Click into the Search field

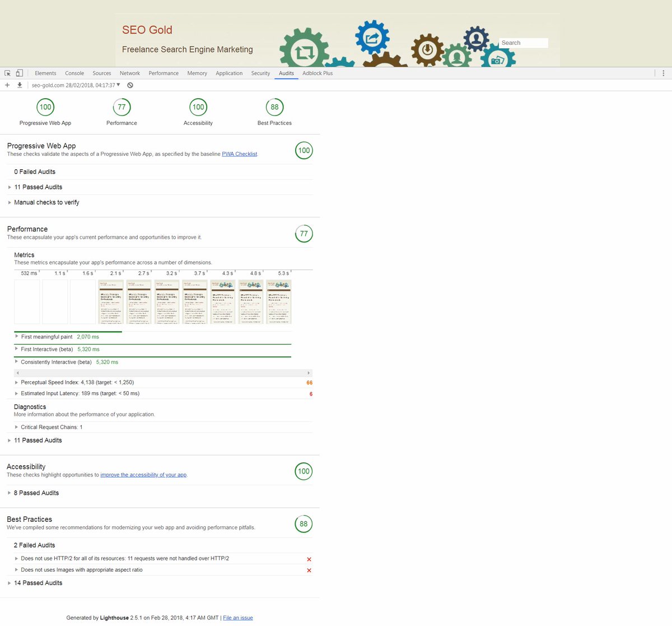524,43
